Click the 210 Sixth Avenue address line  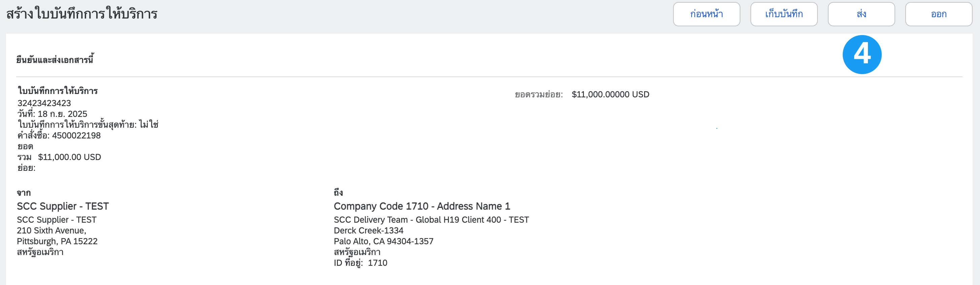point(51,230)
